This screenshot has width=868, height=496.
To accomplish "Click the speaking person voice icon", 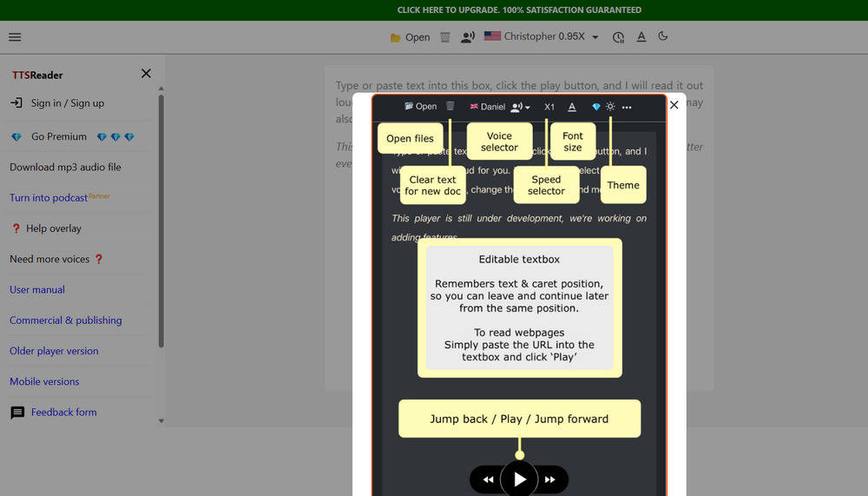I will pyautogui.click(x=468, y=37).
